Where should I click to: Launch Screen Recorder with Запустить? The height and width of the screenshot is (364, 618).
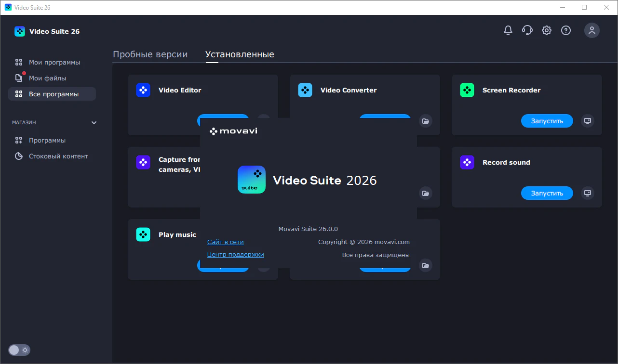(547, 121)
